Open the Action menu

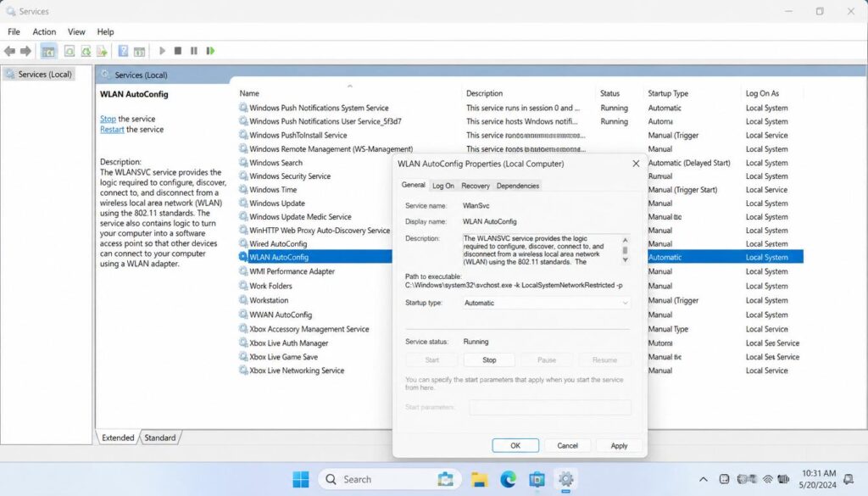point(44,31)
